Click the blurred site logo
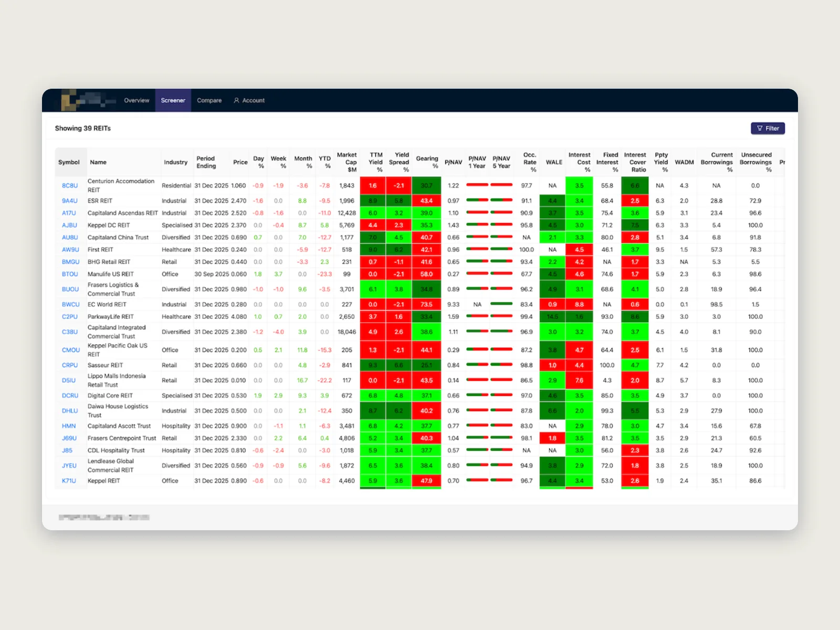This screenshot has height=630, width=840. pos(88,100)
